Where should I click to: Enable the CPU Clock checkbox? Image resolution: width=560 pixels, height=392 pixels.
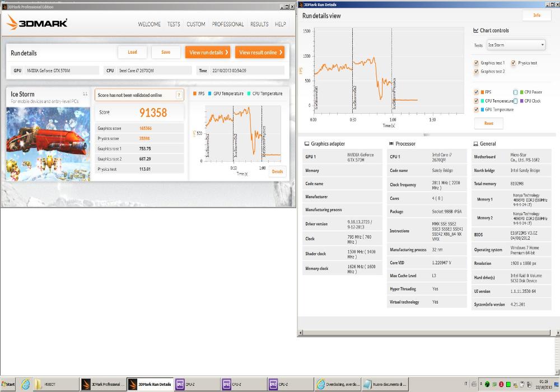point(515,101)
